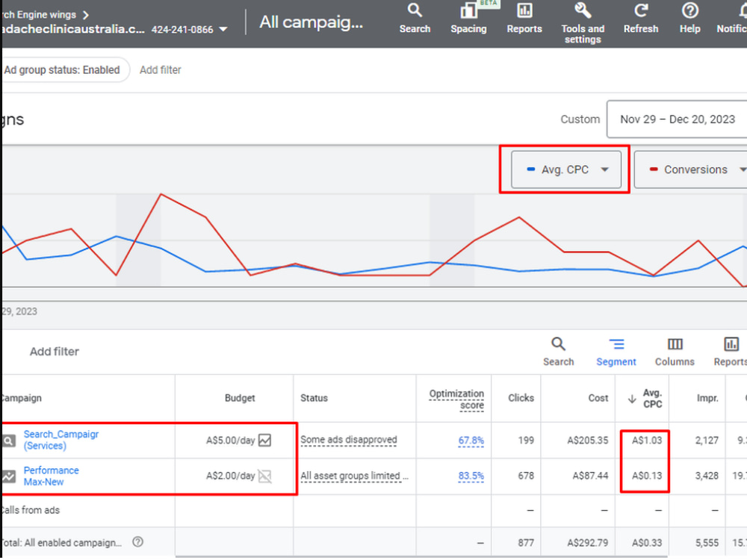Click Some ads disapproved status

click(x=348, y=440)
